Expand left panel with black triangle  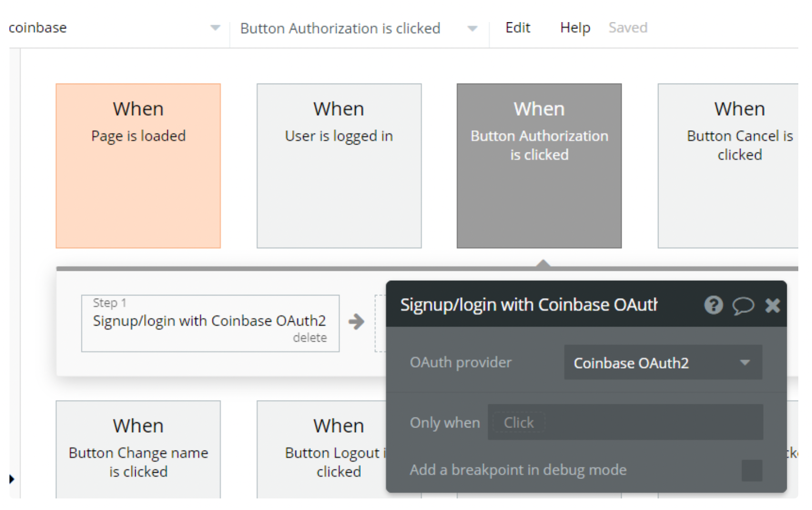point(12,479)
